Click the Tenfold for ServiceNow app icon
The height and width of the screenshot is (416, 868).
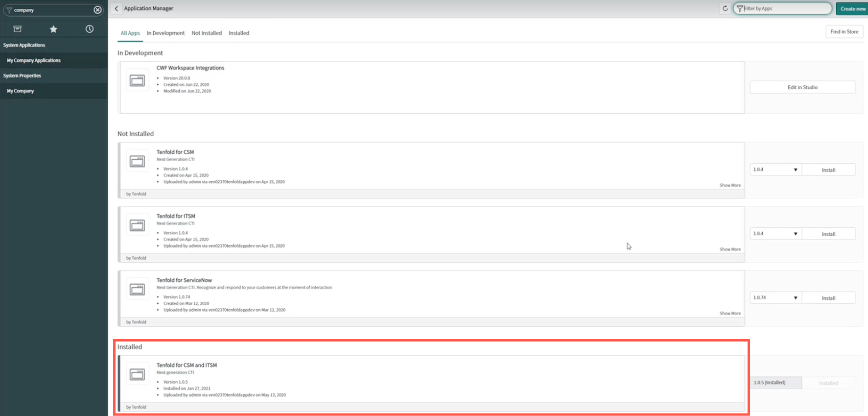pos(137,290)
